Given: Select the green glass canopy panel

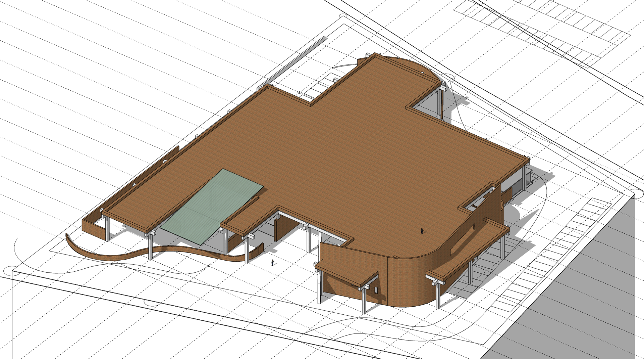Looking at the screenshot, I should pos(212,207).
